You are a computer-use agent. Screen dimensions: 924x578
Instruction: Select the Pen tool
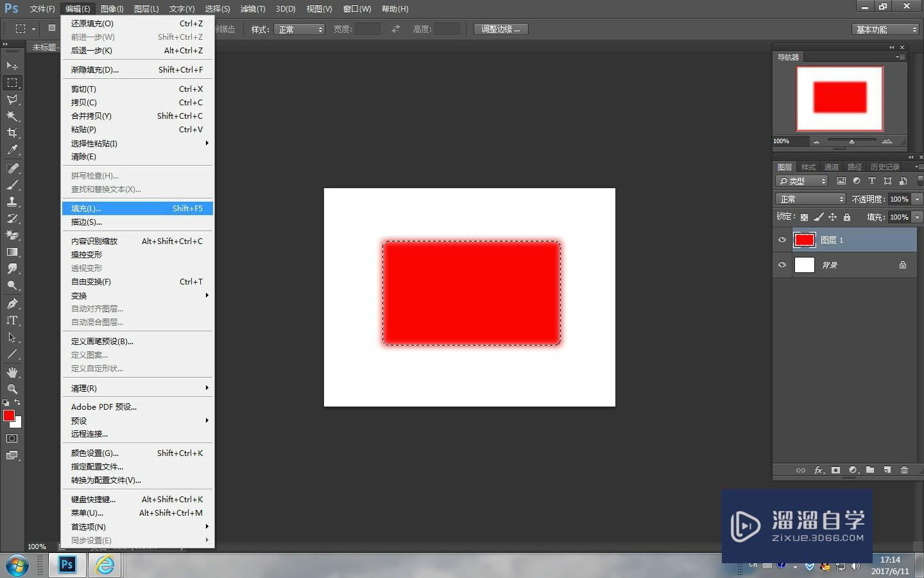click(x=12, y=304)
